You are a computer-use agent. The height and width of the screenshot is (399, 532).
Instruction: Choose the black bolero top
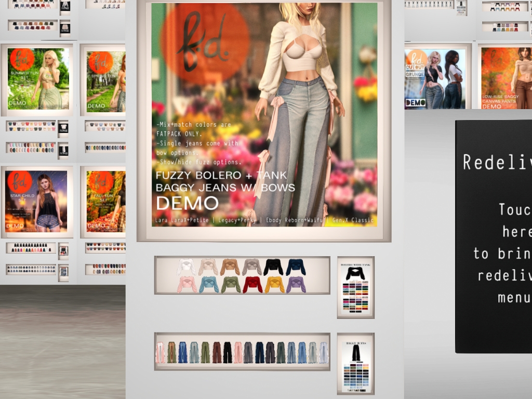(273, 267)
